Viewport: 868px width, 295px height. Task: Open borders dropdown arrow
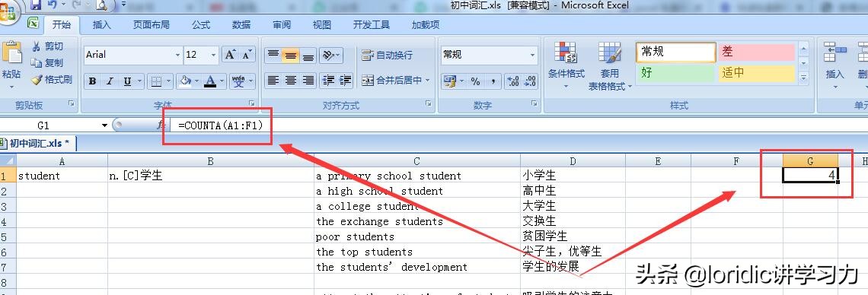click(168, 81)
